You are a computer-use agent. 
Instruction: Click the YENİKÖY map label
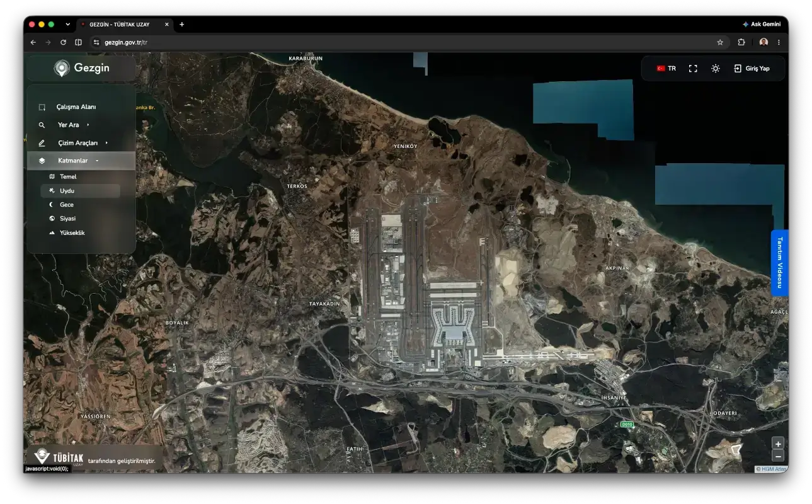click(x=405, y=146)
